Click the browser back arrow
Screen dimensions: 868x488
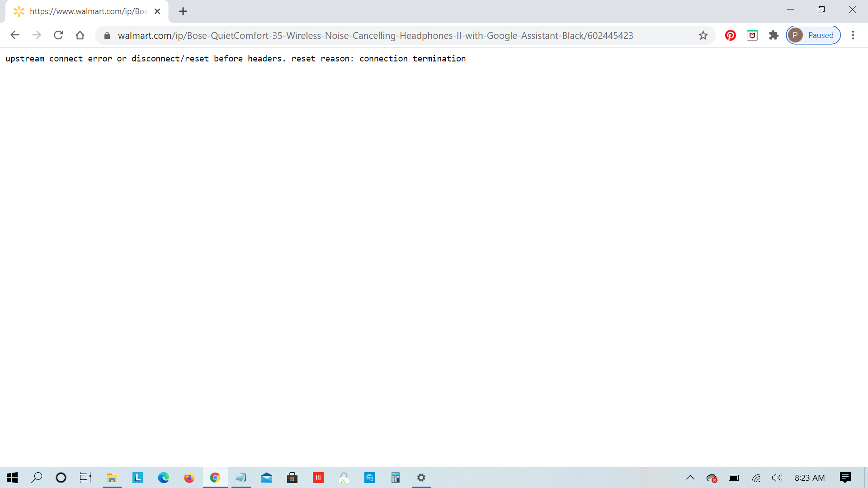tap(15, 35)
